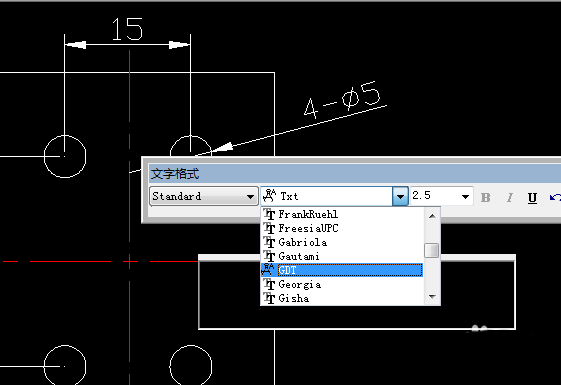Select Georgia font from list
Viewport: 561px width, 385px height.
click(342, 284)
